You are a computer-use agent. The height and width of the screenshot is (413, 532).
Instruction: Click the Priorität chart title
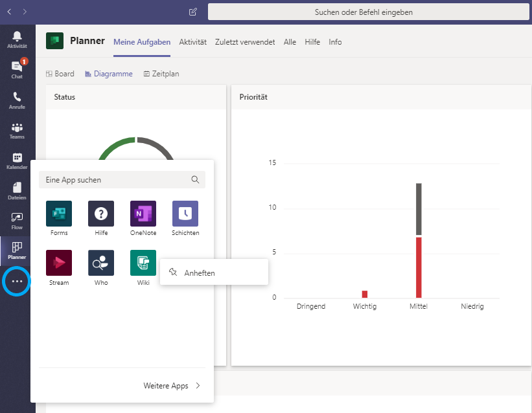[x=253, y=97]
